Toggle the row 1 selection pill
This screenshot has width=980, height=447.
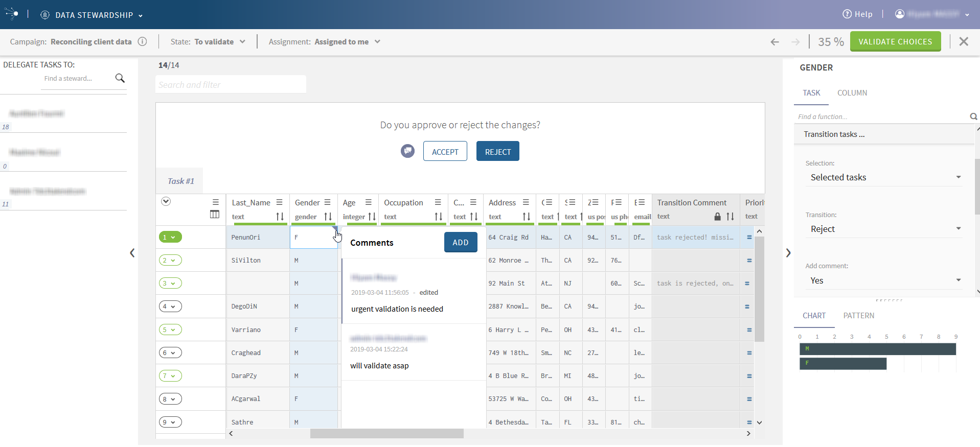(x=170, y=237)
